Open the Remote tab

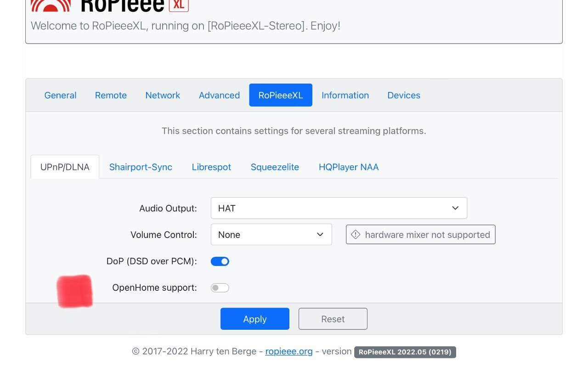coord(111,95)
